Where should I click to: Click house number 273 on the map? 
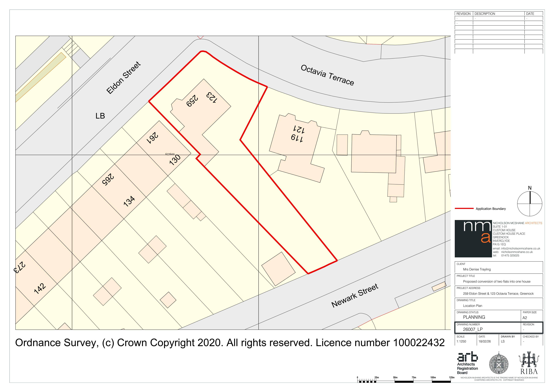coord(19,268)
